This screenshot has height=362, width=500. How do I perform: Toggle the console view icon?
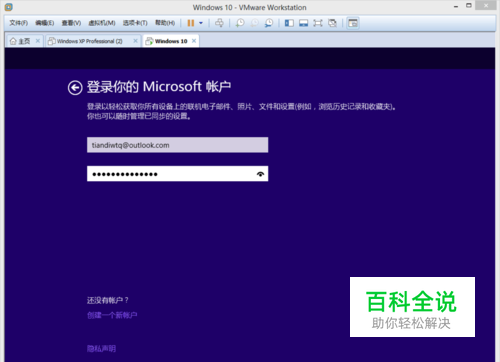coord(353,23)
